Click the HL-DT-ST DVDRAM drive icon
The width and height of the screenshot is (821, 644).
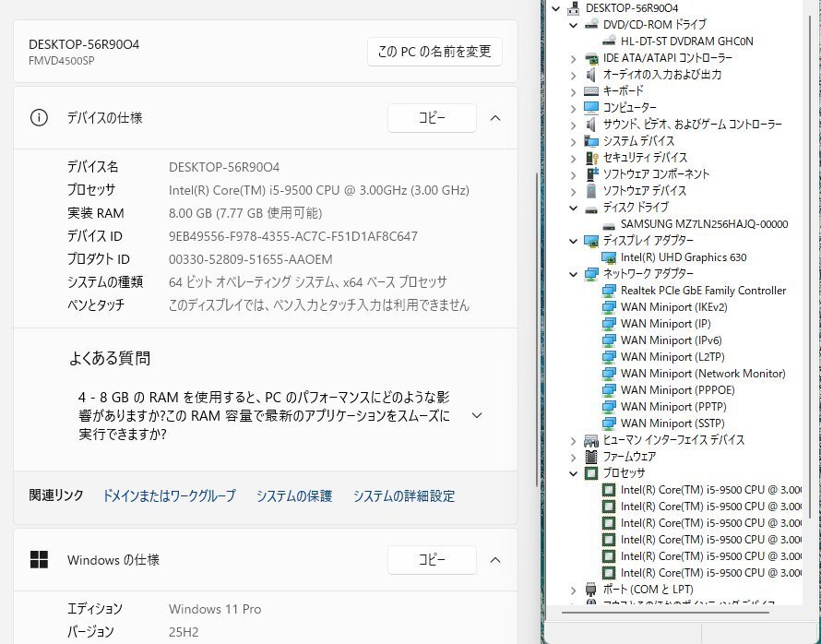609,42
